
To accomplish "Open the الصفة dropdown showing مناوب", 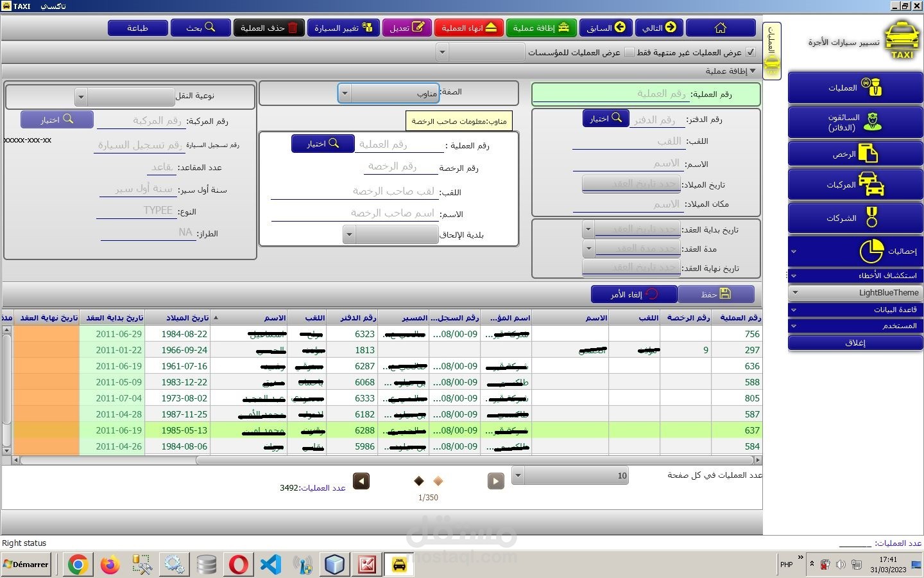I will (388, 93).
